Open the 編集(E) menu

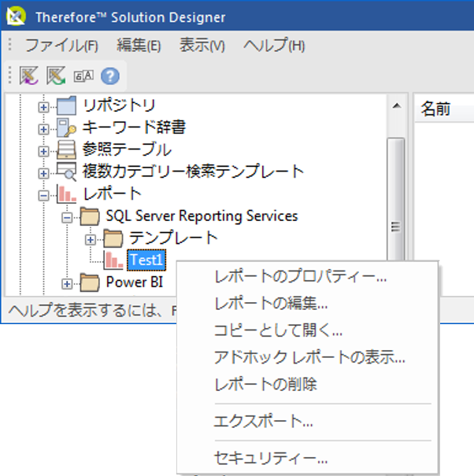(x=139, y=45)
